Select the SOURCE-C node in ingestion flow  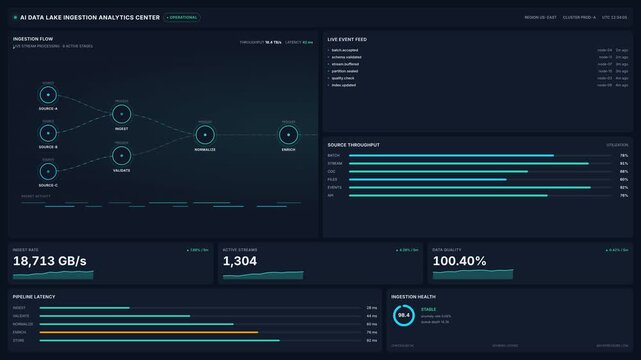[x=48, y=171]
